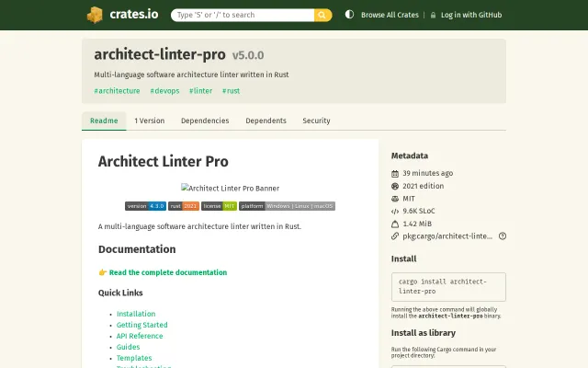
Task: Click the link icon beside pkg:cargo purl
Action: point(395,236)
